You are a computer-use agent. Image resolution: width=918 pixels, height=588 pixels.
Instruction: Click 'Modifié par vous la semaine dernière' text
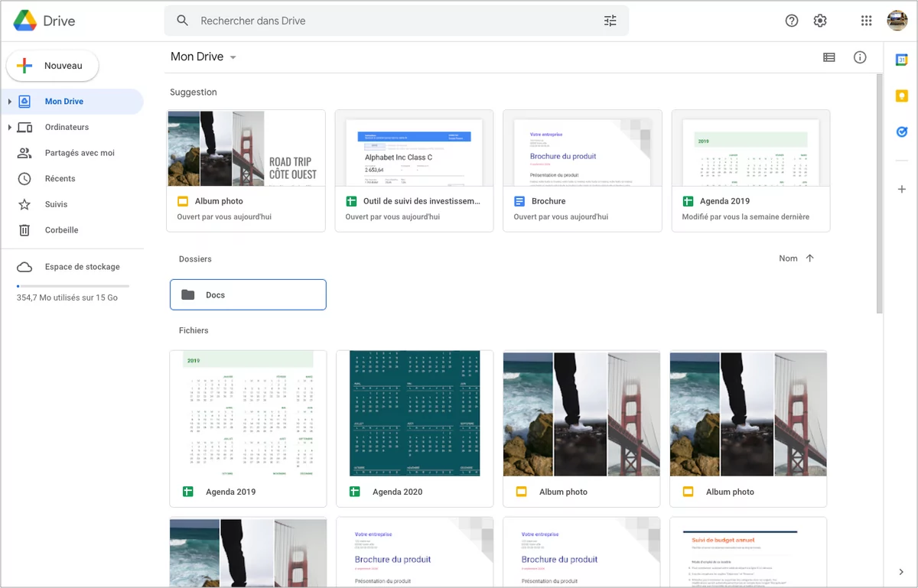tap(745, 217)
